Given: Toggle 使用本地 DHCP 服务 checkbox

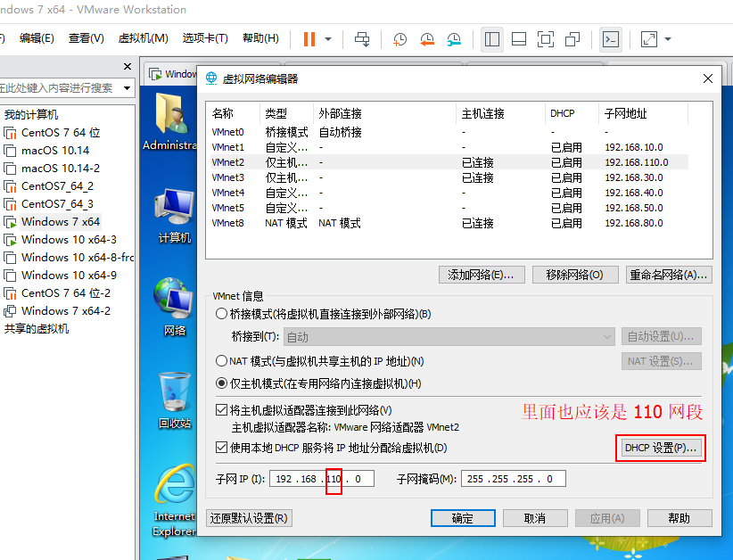Looking at the screenshot, I should point(221,448).
